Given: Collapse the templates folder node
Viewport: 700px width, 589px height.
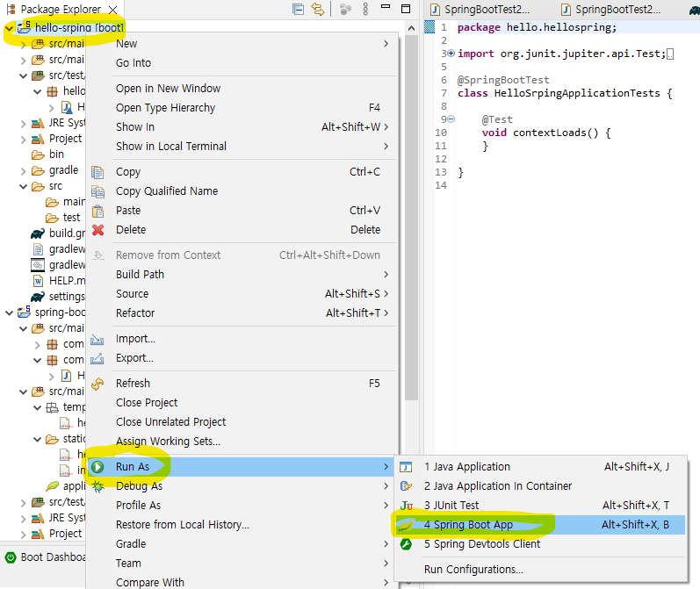Looking at the screenshot, I should point(38,407).
